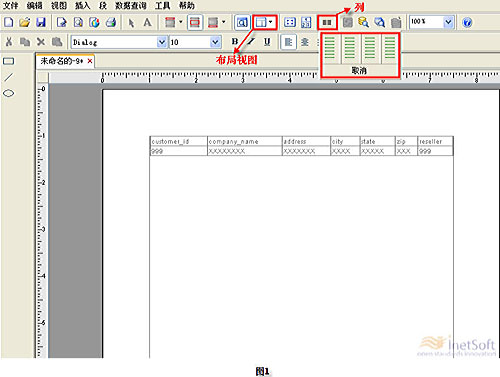The height and width of the screenshot is (377, 500).
Task: Click the Print icon in the toolbar
Action: coord(111,22)
